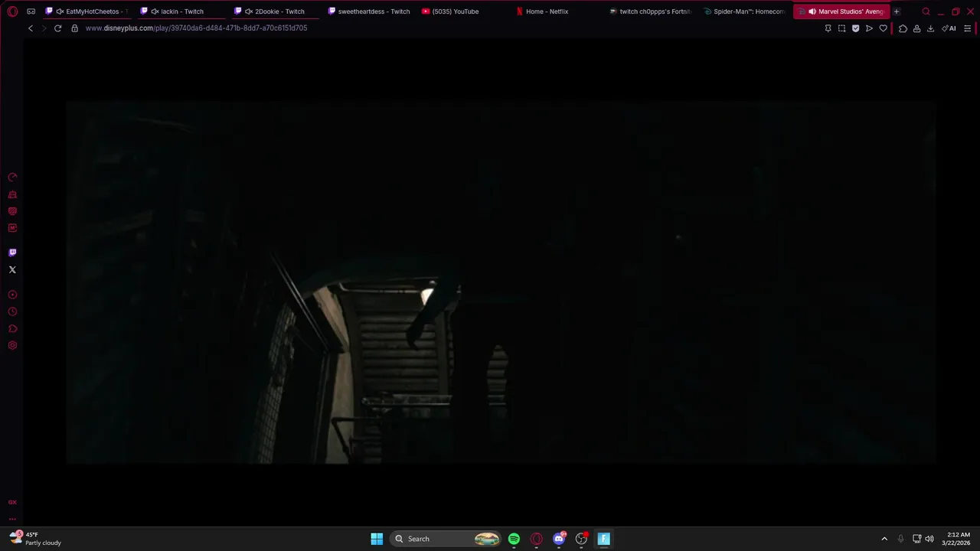View site security padlock info
The image size is (980, 551).
(74, 28)
